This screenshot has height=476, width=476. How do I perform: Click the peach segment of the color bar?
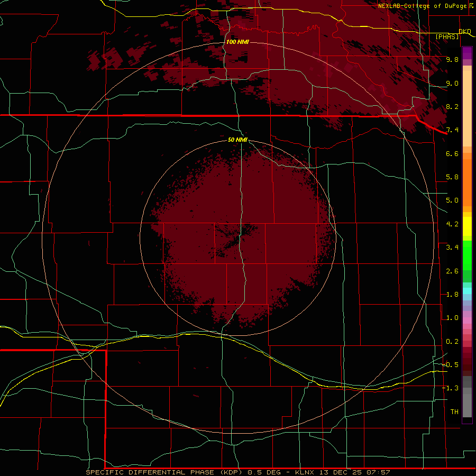click(467, 108)
